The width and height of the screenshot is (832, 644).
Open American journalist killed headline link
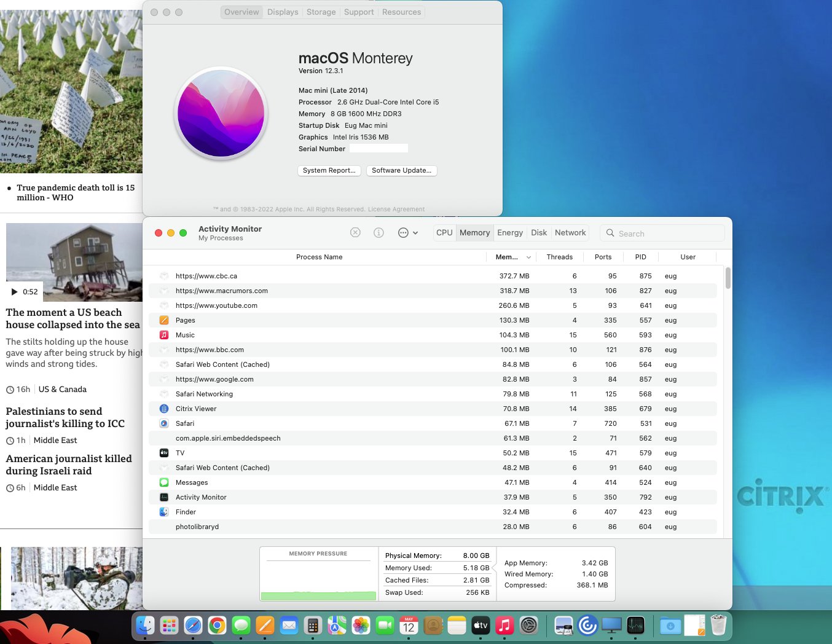69,465
